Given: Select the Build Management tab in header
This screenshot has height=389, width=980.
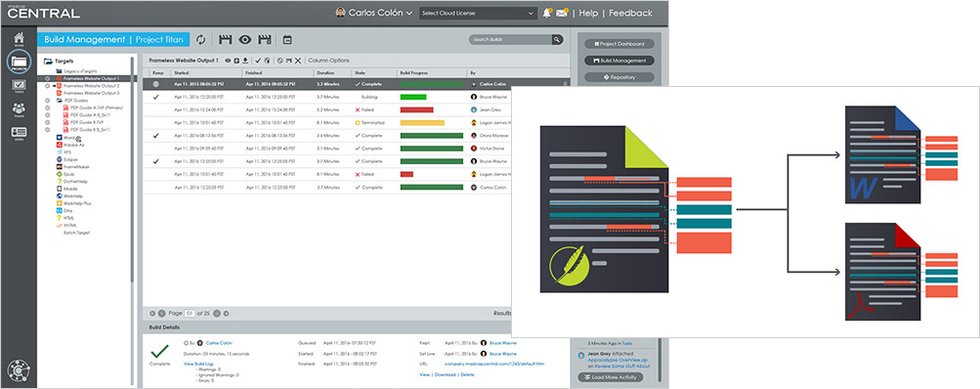Looking at the screenshot, I should point(84,39).
